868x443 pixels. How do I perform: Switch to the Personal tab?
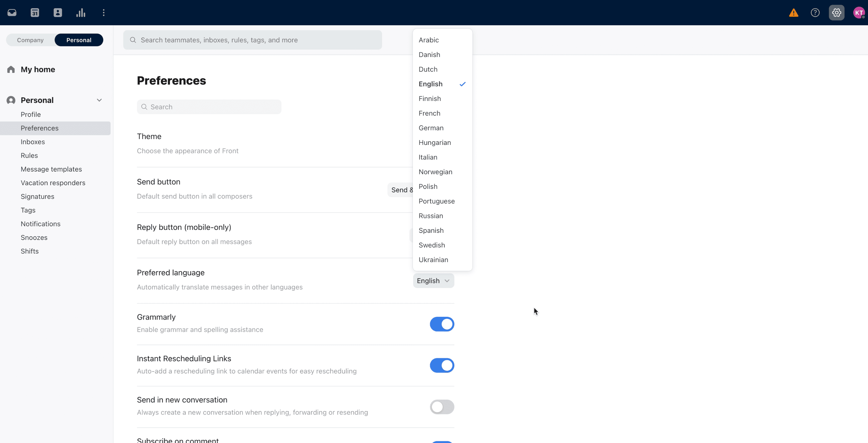(x=79, y=40)
